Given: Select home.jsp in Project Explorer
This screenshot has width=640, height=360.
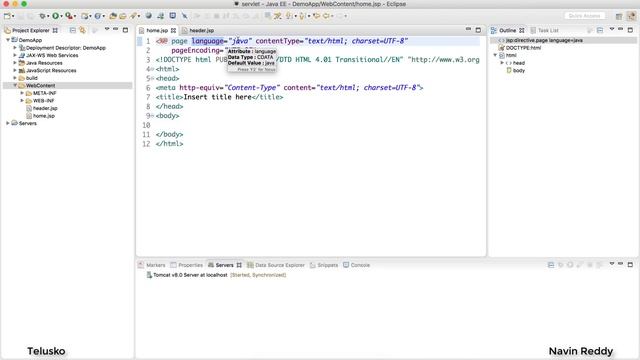Looking at the screenshot, I should 44,116.
